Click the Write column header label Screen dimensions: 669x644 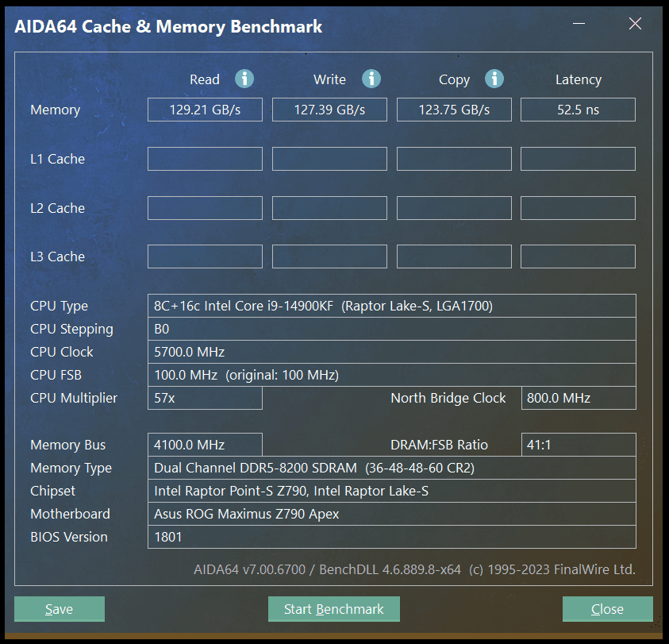click(330, 79)
